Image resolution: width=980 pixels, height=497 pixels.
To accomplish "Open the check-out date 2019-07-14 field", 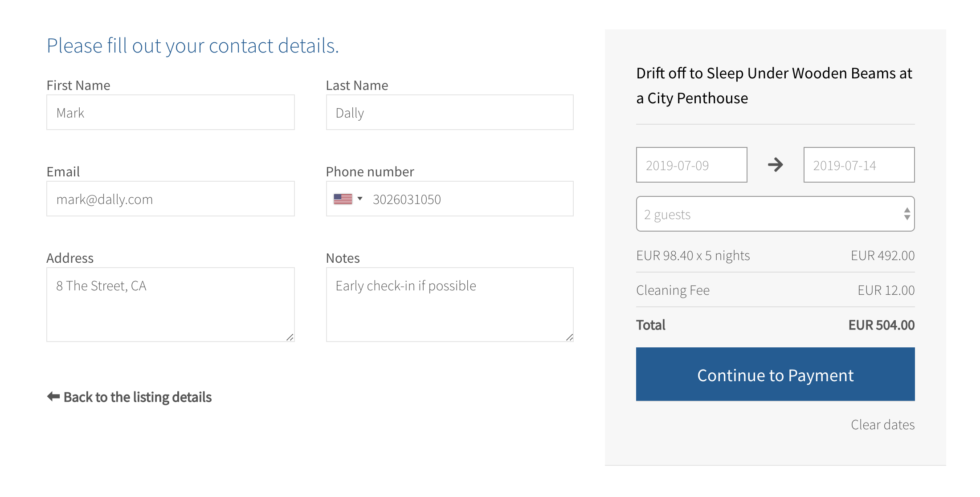I will point(859,165).
